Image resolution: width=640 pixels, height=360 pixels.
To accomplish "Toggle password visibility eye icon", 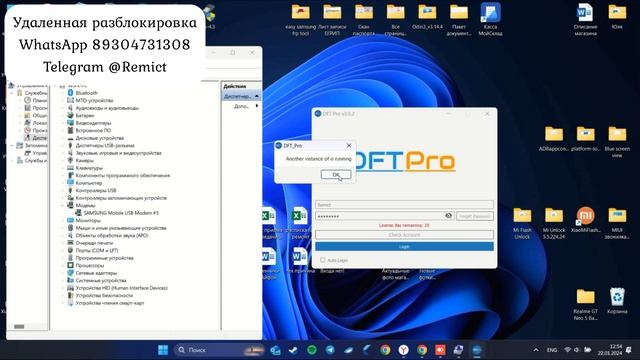I will click(x=448, y=216).
